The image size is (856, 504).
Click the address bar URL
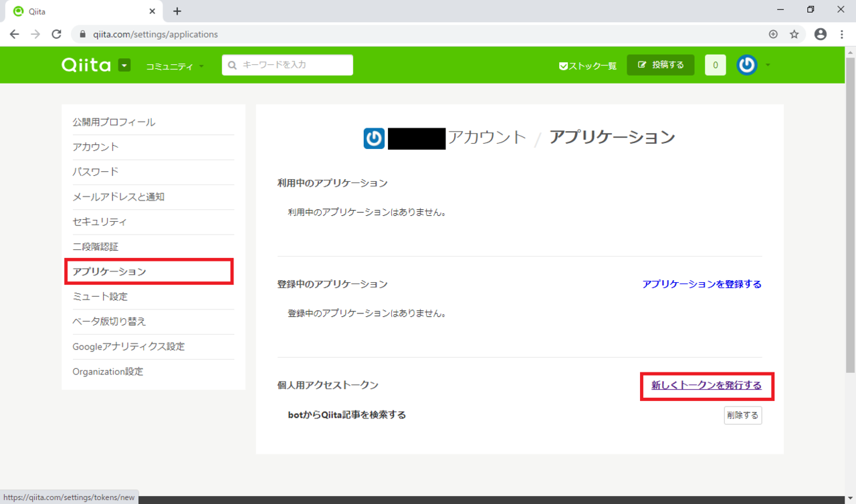click(x=154, y=34)
